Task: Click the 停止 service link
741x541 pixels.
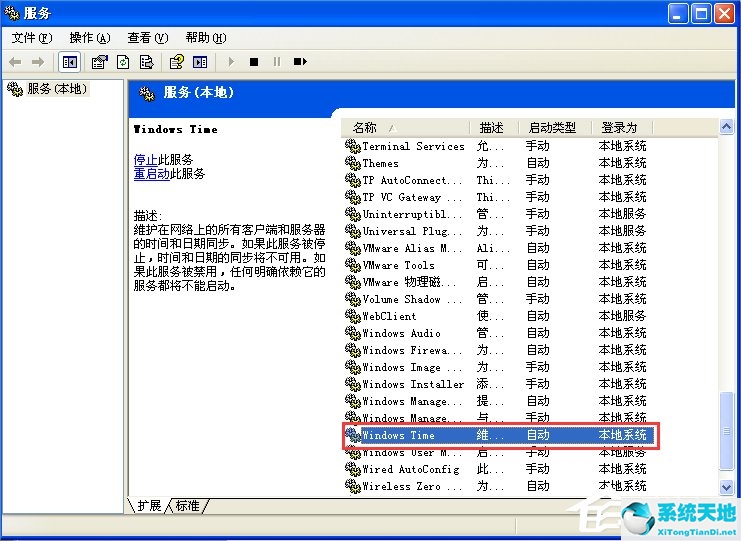Action: pos(145,160)
